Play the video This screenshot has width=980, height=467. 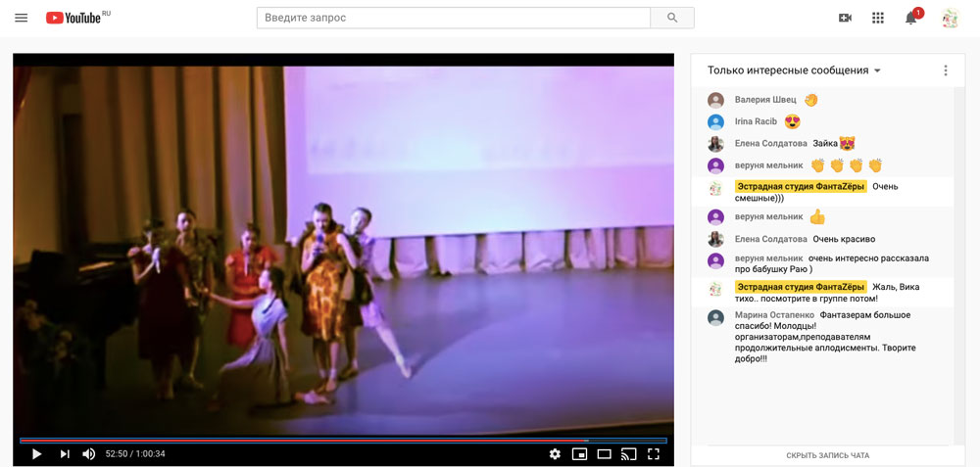tap(36, 454)
